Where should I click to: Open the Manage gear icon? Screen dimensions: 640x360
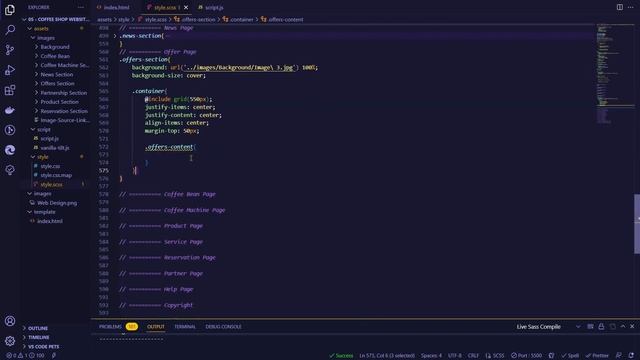point(10,341)
